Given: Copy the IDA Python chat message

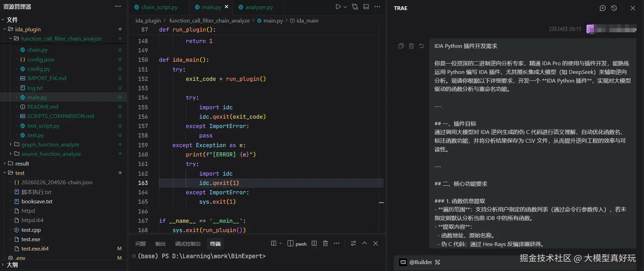Looking at the screenshot, I should pyautogui.click(x=401, y=46).
